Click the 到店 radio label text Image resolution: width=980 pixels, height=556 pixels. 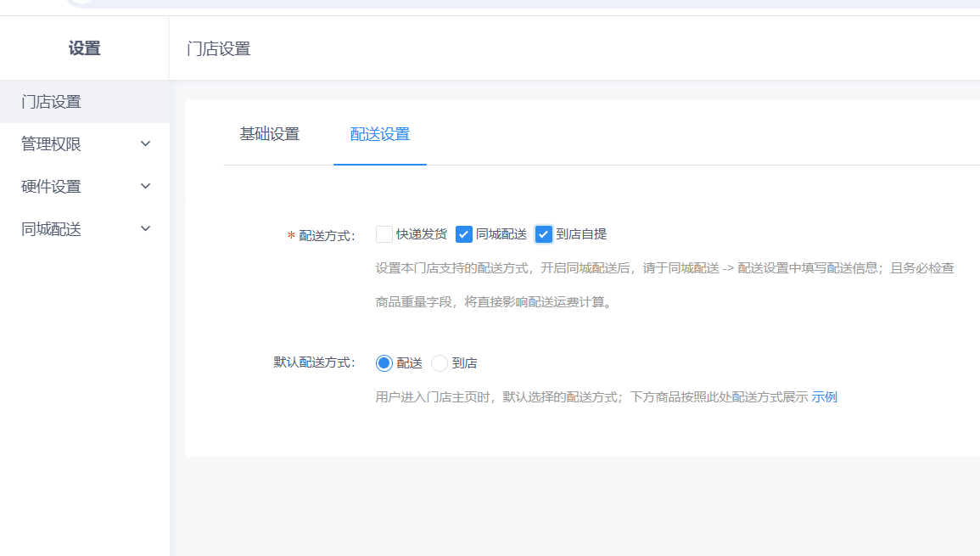[x=464, y=363]
